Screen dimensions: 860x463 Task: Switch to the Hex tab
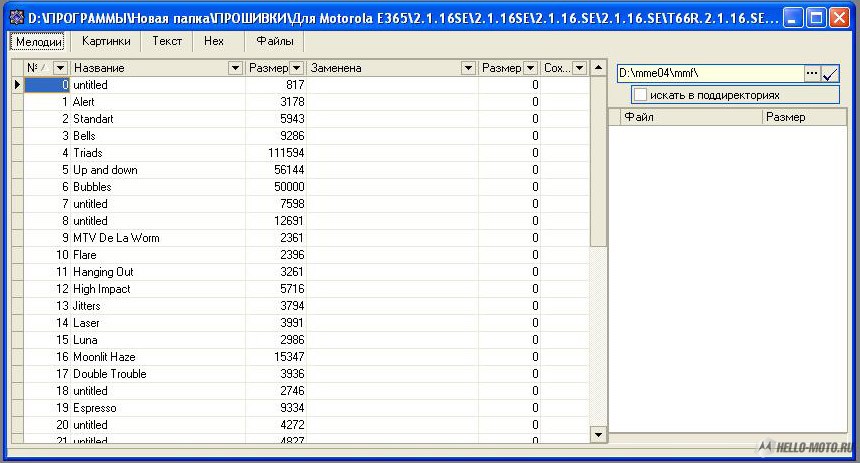213,41
